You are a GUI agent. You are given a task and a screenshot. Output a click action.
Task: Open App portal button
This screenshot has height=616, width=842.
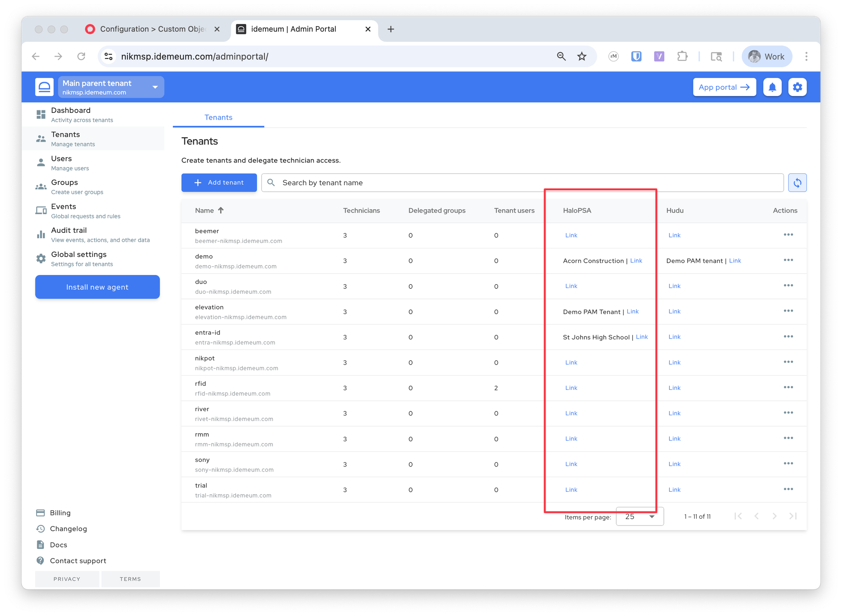pyautogui.click(x=724, y=87)
